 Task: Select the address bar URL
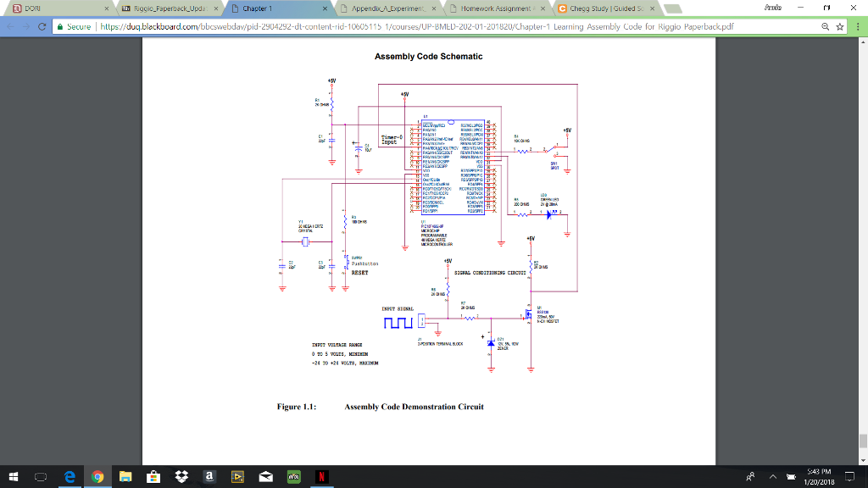pos(339,26)
